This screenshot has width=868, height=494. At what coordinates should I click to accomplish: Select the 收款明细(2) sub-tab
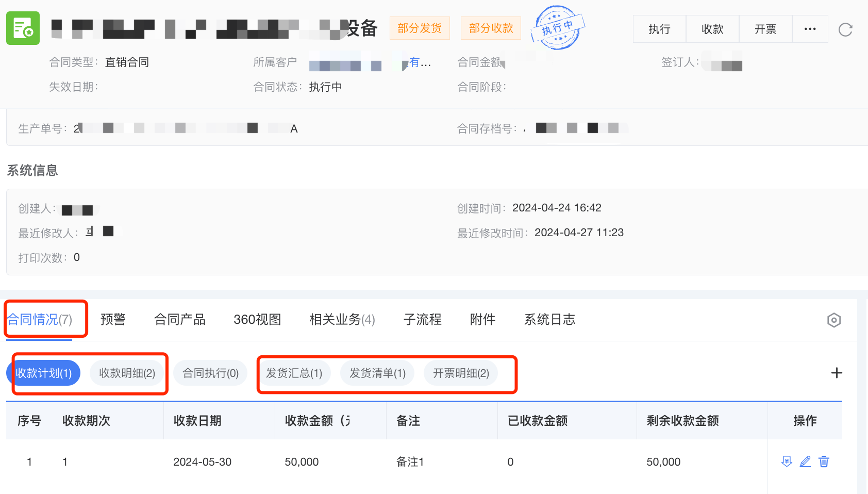pyautogui.click(x=127, y=373)
